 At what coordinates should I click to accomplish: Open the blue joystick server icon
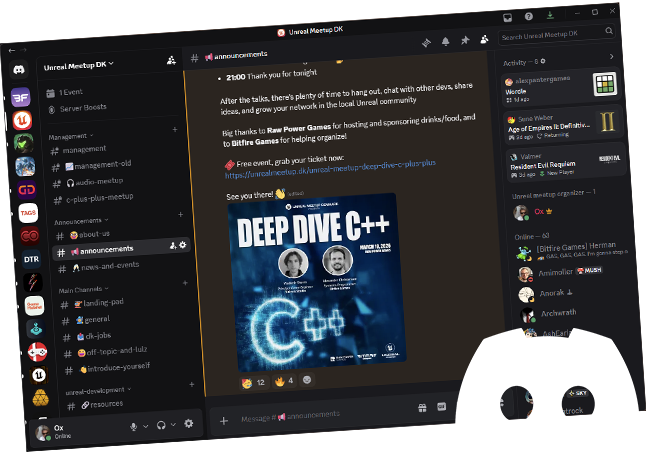point(35,328)
